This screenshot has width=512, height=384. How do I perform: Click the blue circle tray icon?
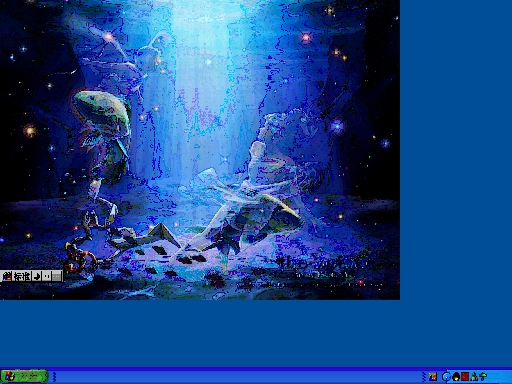(x=446, y=377)
